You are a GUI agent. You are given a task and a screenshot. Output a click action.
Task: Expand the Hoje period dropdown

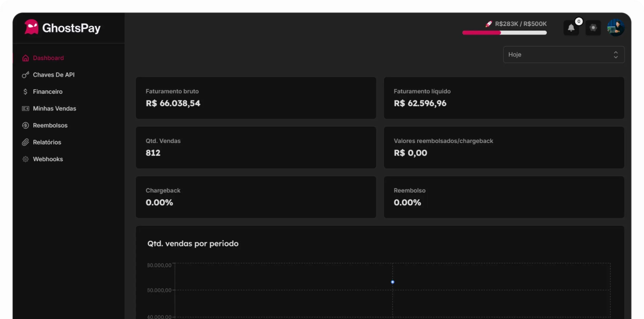click(x=563, y=55)
